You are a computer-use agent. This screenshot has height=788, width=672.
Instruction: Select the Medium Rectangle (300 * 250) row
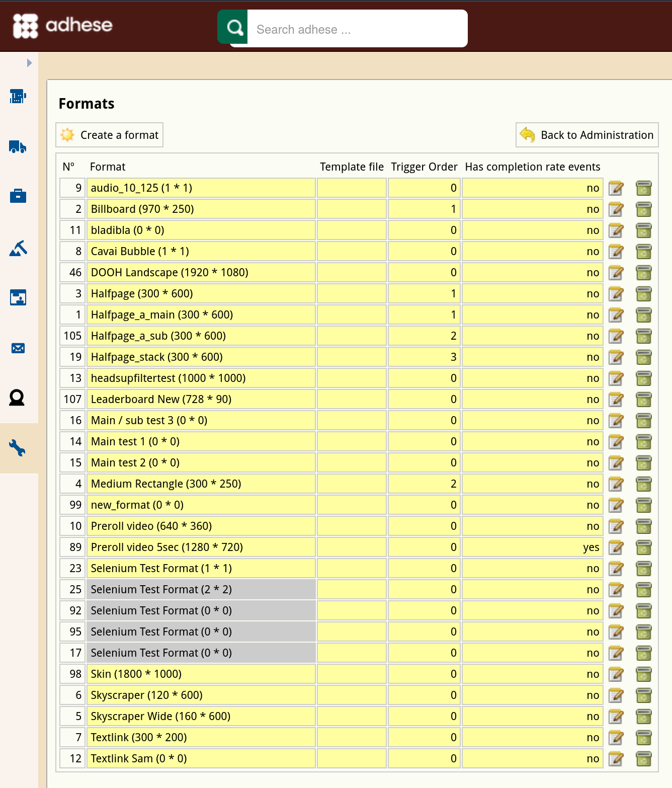pyautogui.click(x=166, y=484)
